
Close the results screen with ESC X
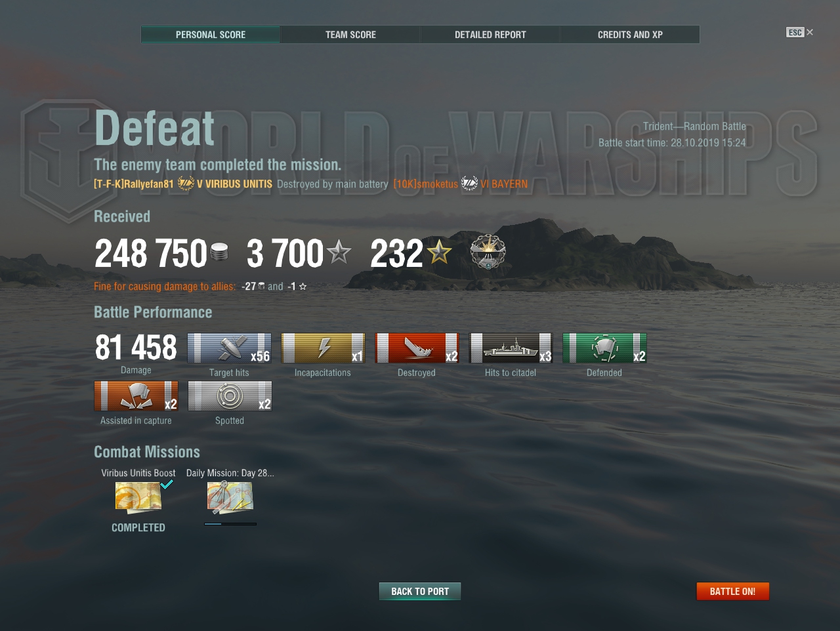[x=800, y=32]
